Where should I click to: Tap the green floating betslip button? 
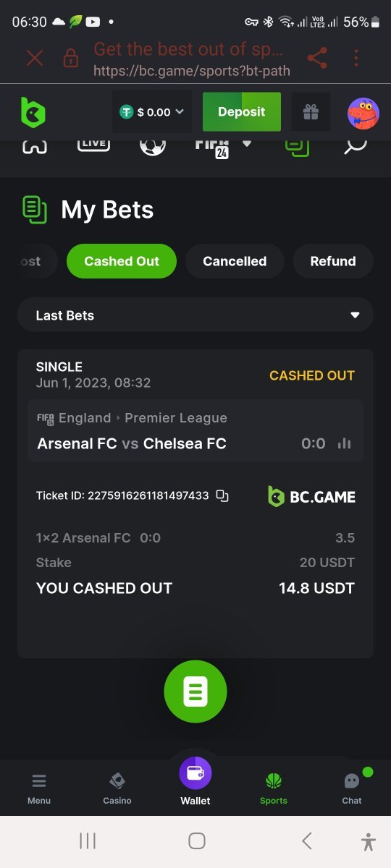coord(195,692)
